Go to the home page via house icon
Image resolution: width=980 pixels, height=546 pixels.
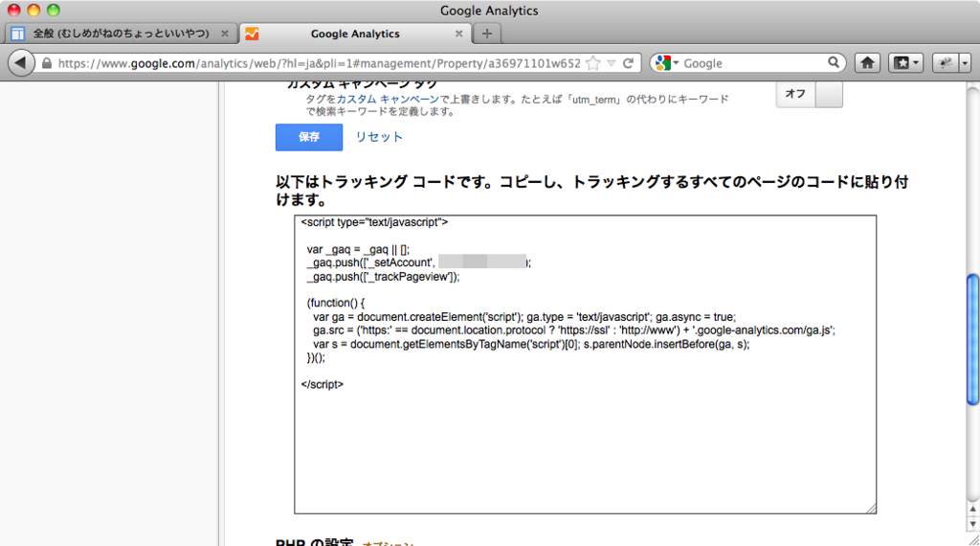(867, 62)
